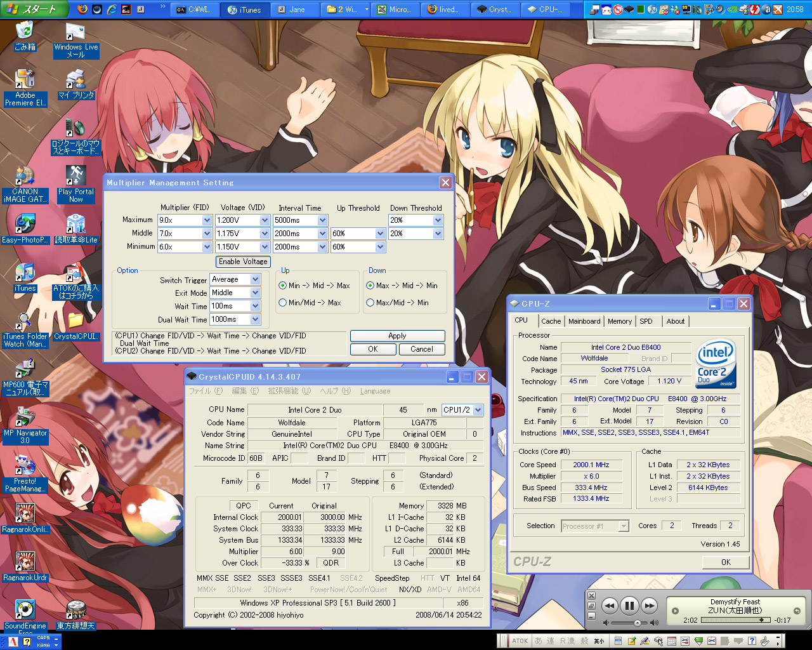The height and width of the screenshot is (650, 812).
Task: Click Firefox icon in quick launch bar
Action: click(x=82, y=10)
